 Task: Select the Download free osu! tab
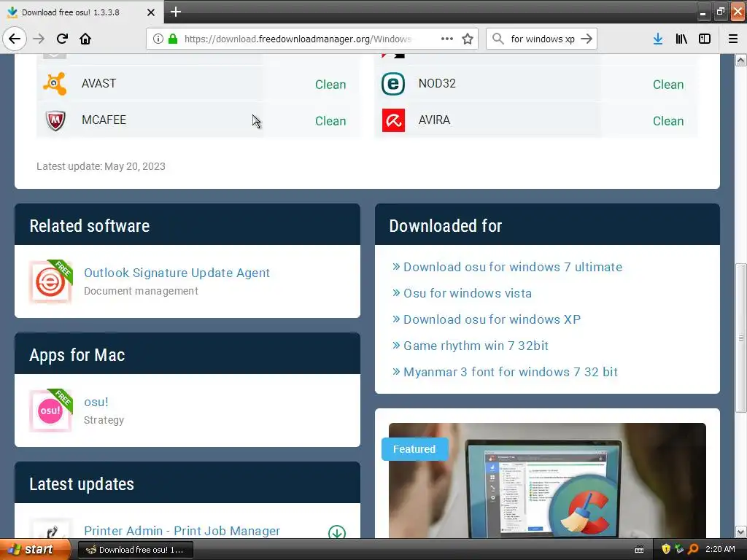click(82, 12)
